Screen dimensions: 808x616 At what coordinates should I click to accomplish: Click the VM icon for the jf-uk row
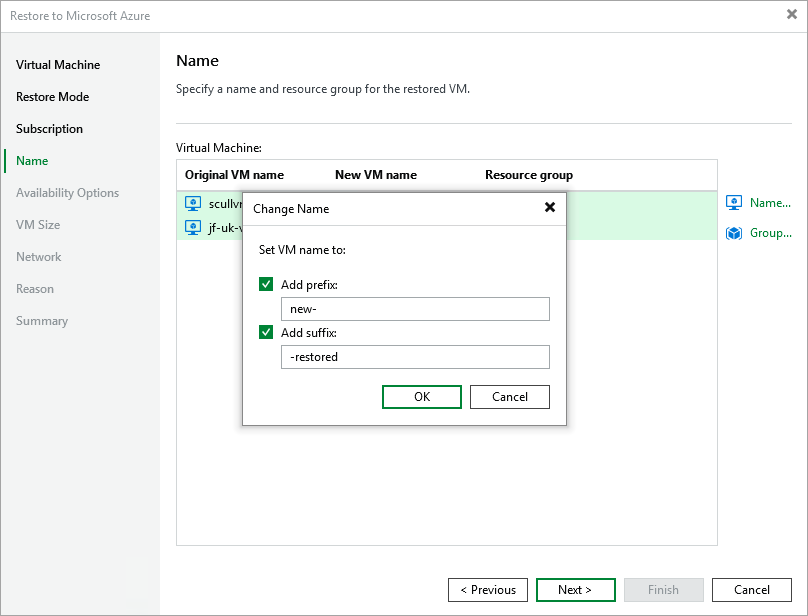coord(193,227)
